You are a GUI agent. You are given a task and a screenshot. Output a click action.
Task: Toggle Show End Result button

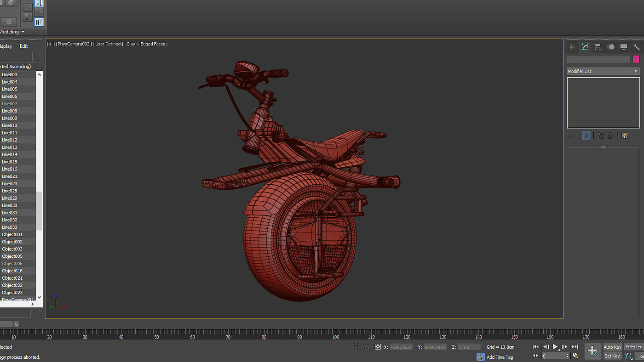(586, 136)
